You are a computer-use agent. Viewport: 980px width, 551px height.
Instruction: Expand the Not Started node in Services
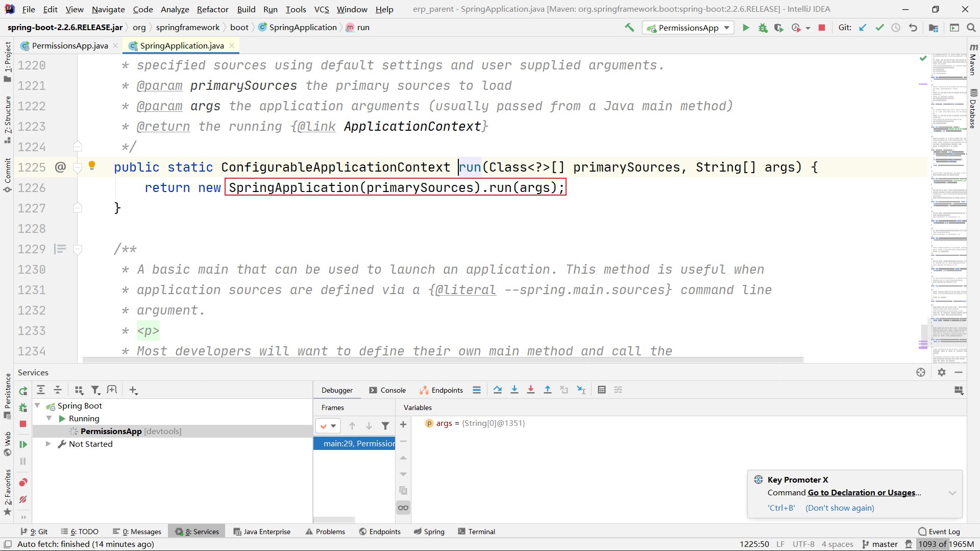pyautogui.click(x=48, y=444)
